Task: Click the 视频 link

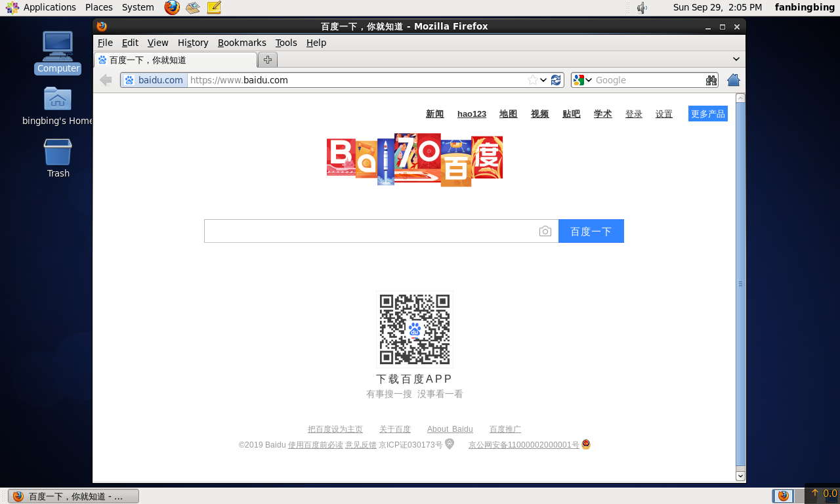Action: point(540,114)
